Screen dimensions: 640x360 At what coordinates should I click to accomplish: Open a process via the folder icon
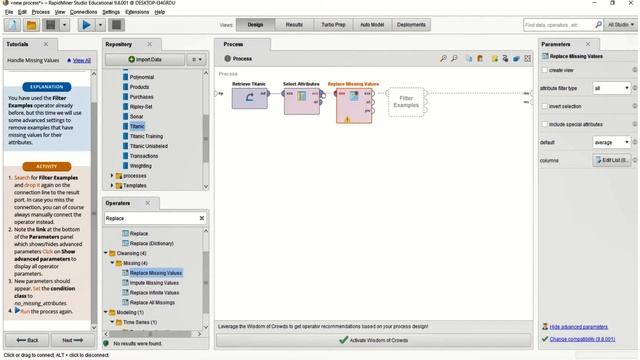(x=31, y=25)
